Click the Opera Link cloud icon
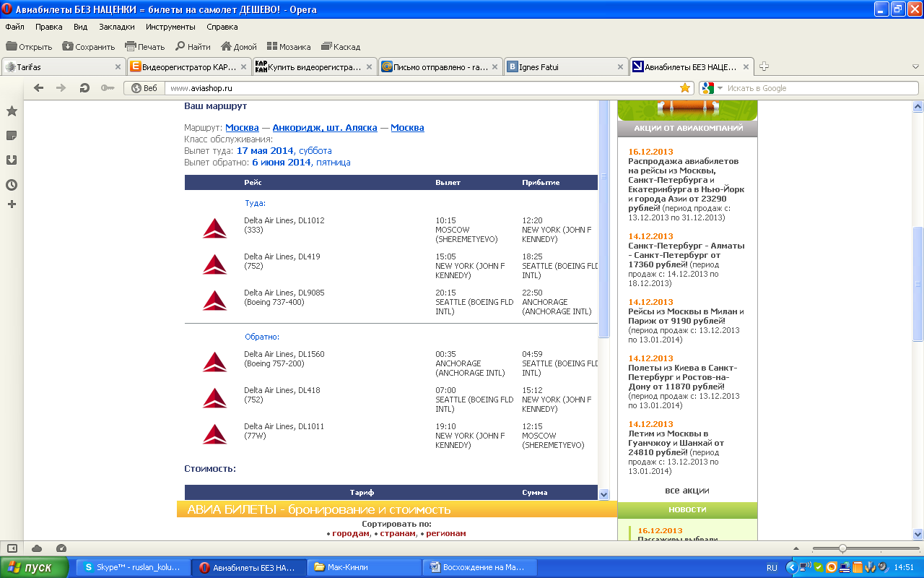The image size is (924, 578). (x=37, y=548)
